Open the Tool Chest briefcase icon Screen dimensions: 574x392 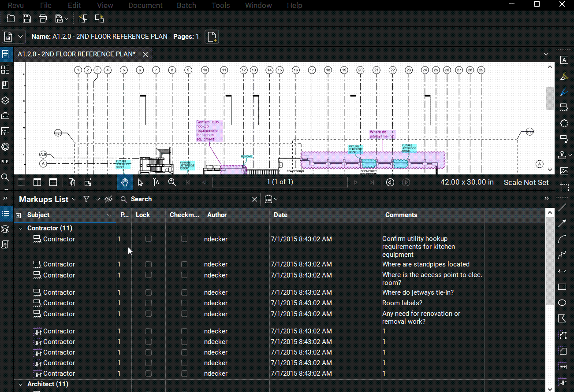coord(5,116)
